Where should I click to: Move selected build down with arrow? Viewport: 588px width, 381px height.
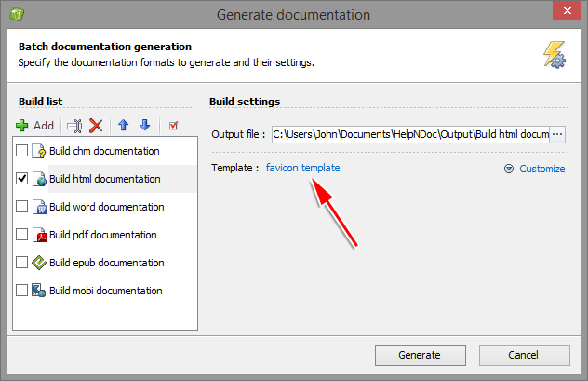coord(145,125)
